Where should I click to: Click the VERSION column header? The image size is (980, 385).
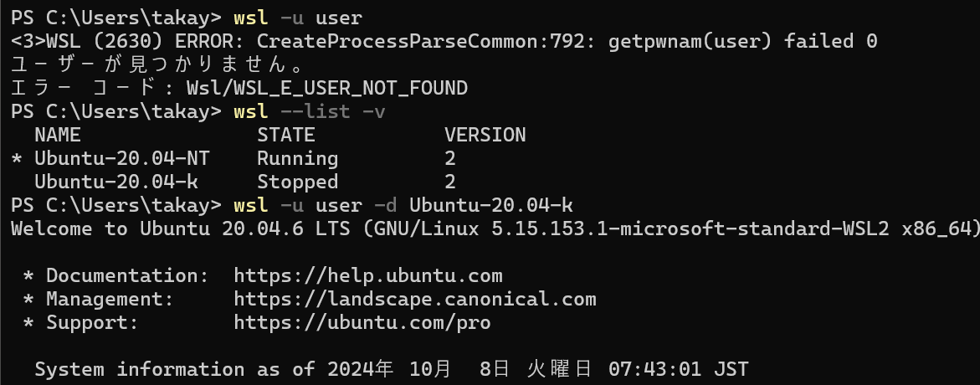[x=485, y=135]
